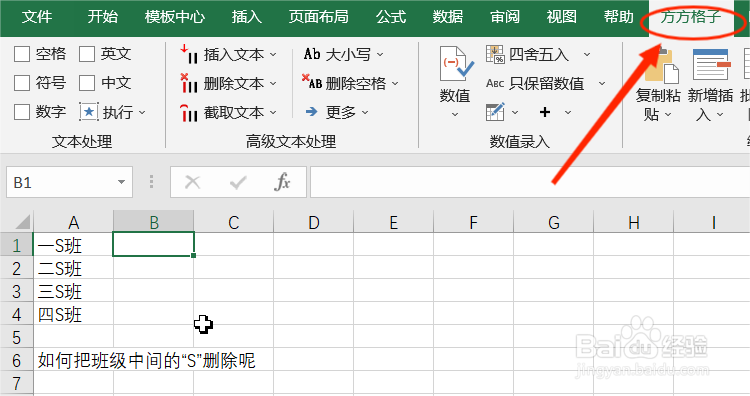
Task: Click the formula bar input field
Action: coord(530,182)
